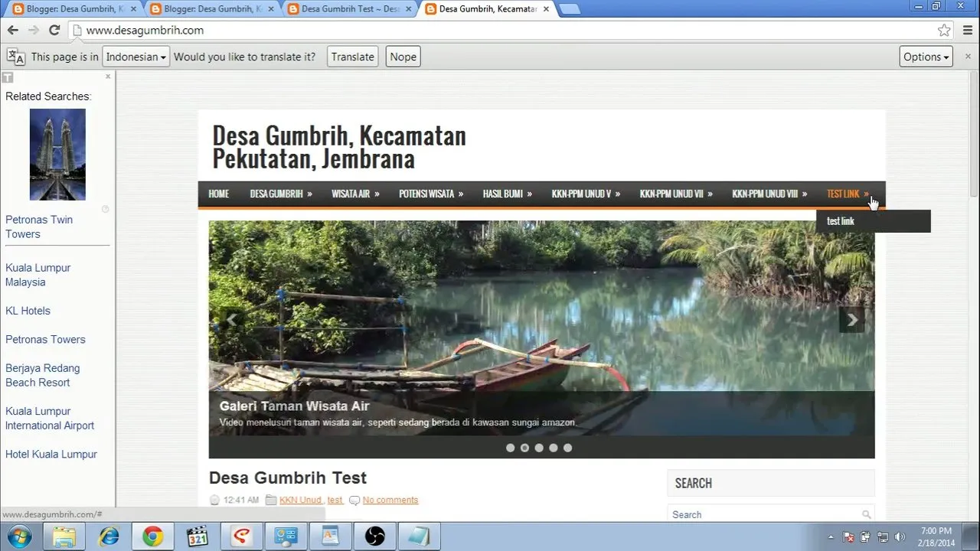Open Internet Explorer from the taskbar

coord(109,536)
